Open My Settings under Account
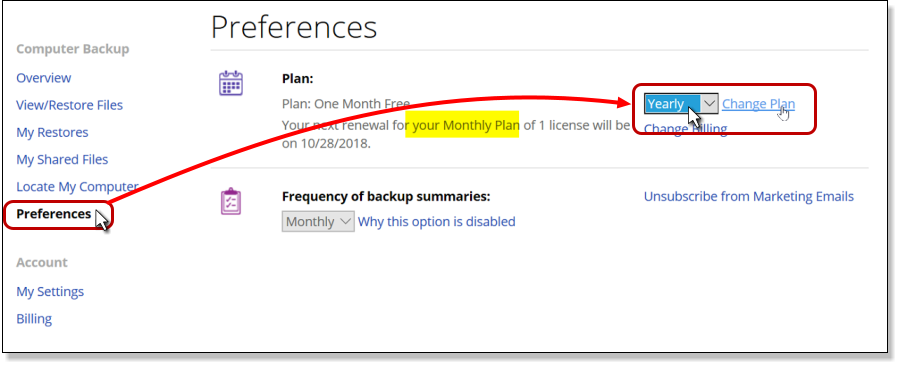900x367 pixels. pyautogui.click(x=50, y=292)
